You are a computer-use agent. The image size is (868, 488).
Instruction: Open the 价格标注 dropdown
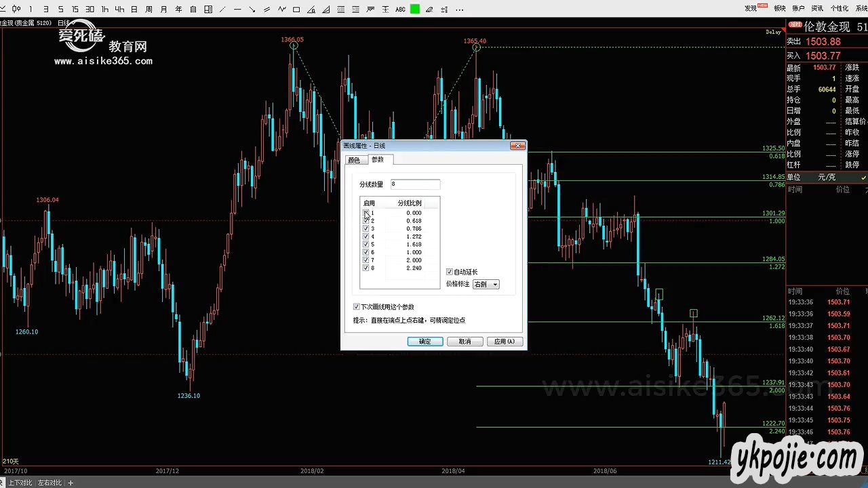pyautogui.click(x=486, y=284)
